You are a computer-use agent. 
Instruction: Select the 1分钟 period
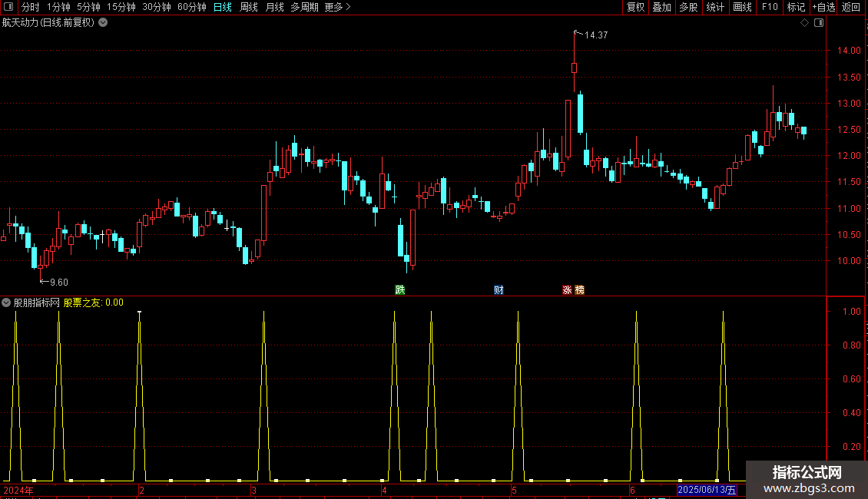click(58, 7)
